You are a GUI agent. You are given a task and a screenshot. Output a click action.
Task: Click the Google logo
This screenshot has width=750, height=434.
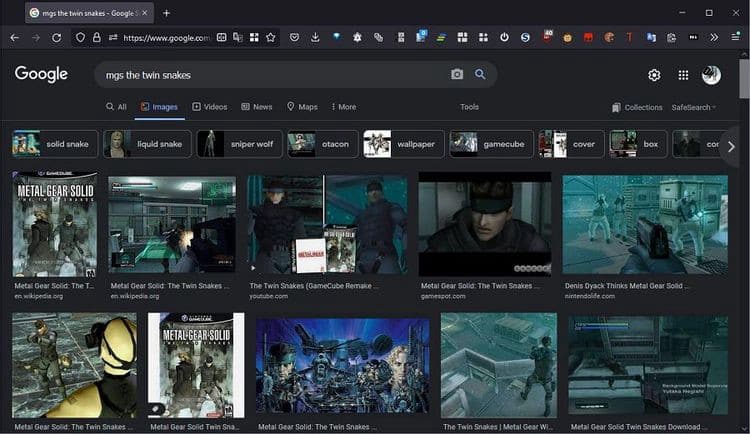tap(41, 74)
